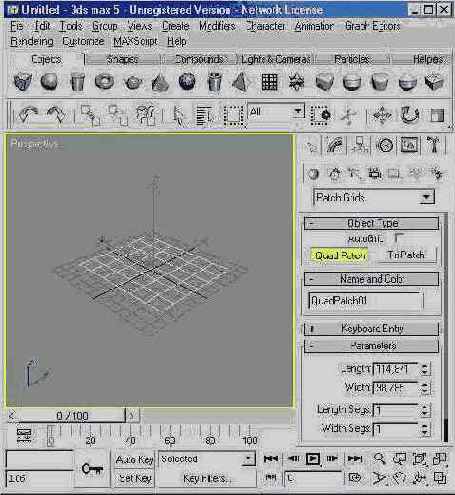Click the Zoom magnifier viewport control
Image resolution: width=455 pixels, height=495 pixels.
tap(379, 459)
